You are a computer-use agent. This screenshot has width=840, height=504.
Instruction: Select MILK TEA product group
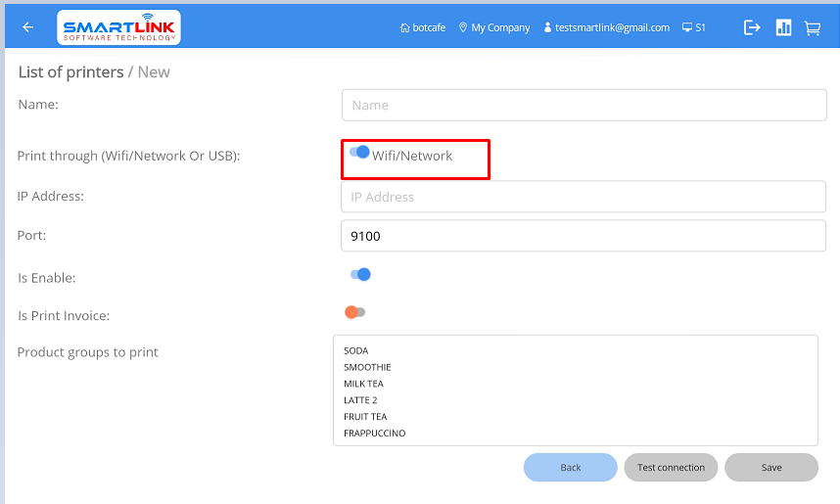[x=363, y=384]
